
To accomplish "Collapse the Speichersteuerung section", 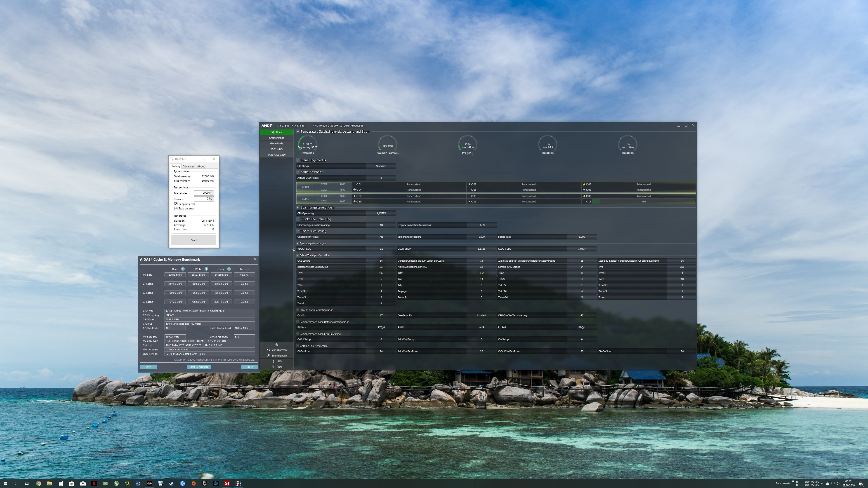I will click(298, 231).
